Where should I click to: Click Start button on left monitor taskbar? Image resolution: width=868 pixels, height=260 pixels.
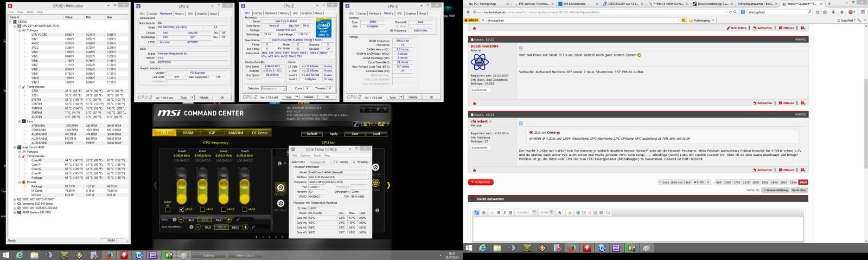tap(6, 255)
